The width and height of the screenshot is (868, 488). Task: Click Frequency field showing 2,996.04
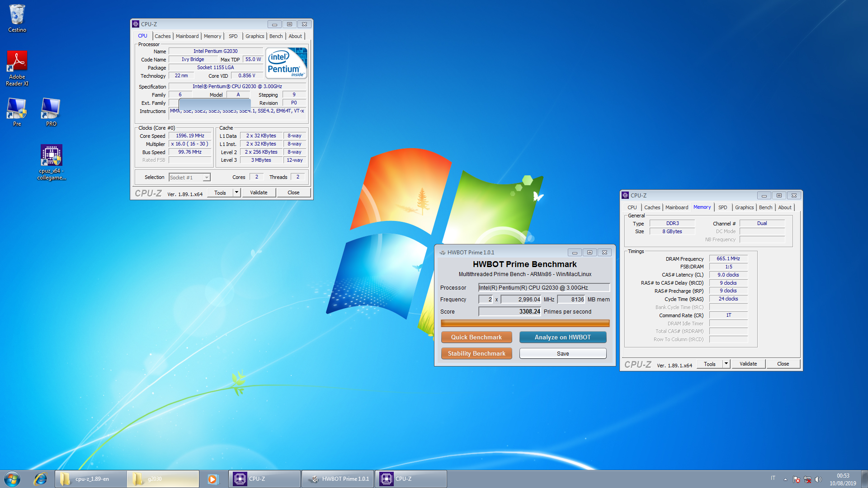521,299
